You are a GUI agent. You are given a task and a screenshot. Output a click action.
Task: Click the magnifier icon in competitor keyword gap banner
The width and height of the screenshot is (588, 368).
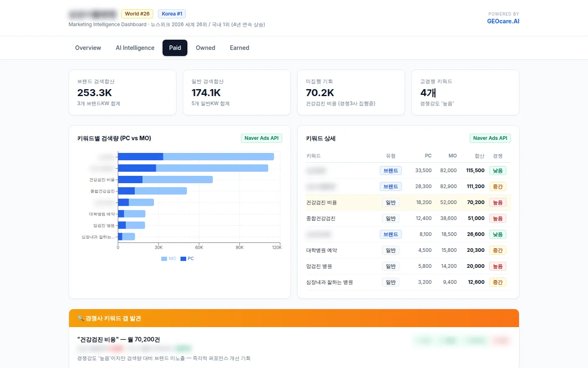pos(80,318)
